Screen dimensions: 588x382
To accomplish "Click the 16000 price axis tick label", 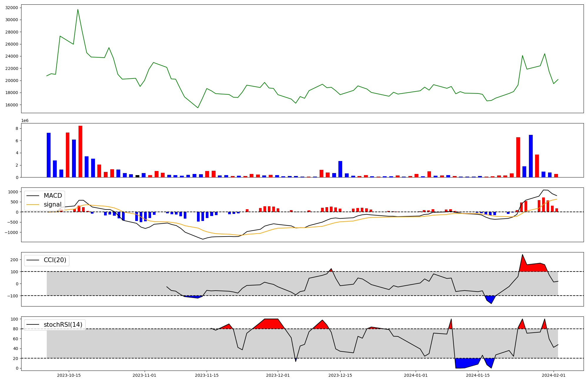I will (12, 105).
